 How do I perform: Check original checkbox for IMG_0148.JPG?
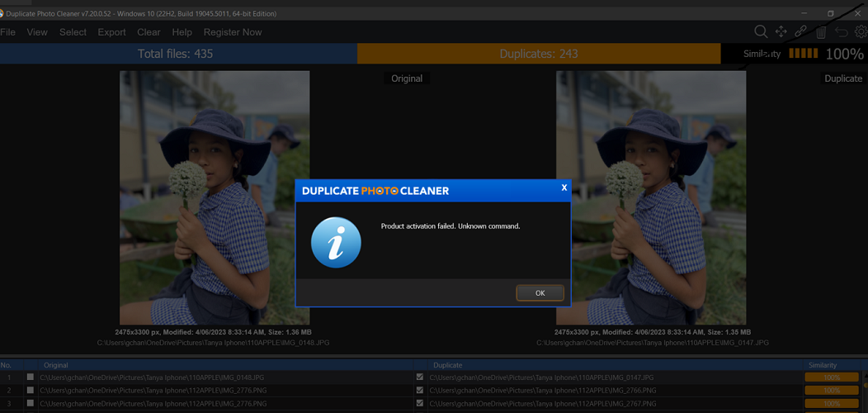pos(31,377)
